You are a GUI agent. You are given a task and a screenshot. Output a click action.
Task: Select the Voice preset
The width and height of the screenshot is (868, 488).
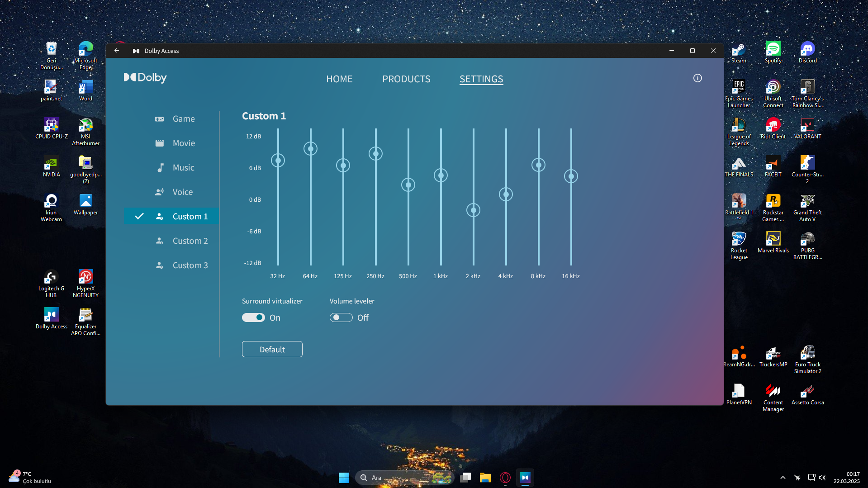click(171, 192)
